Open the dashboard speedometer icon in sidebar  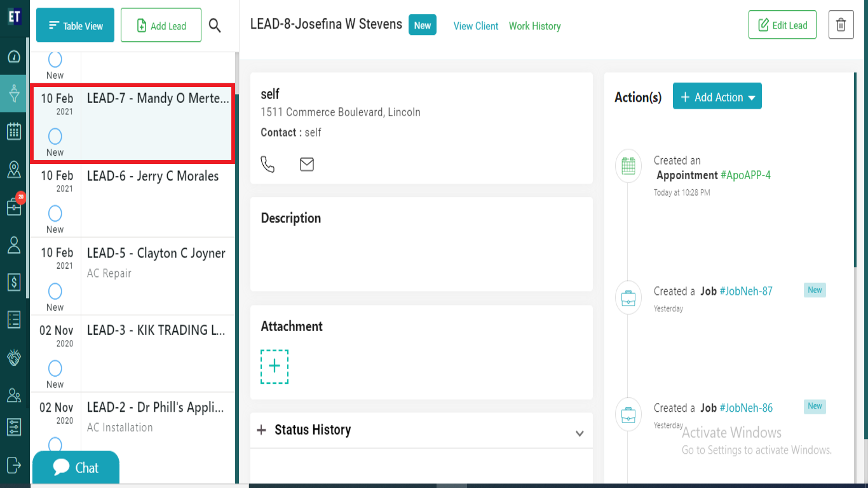click(x=14, y=57)
